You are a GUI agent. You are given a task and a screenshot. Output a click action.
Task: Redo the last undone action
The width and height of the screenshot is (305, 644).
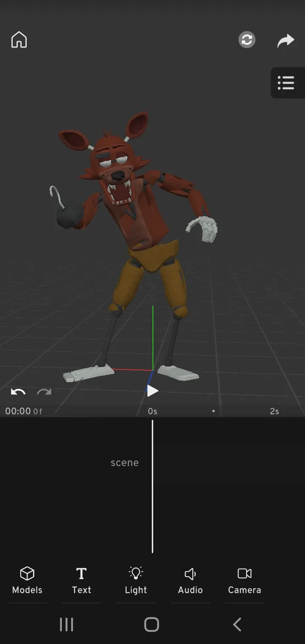point(44,391)
